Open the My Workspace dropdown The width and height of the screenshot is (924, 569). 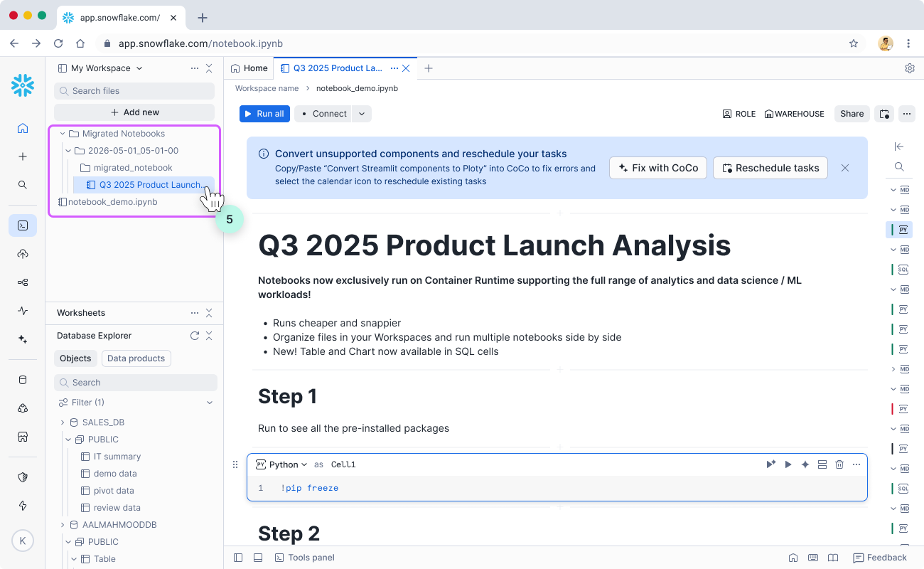click(x=100, y=68)
